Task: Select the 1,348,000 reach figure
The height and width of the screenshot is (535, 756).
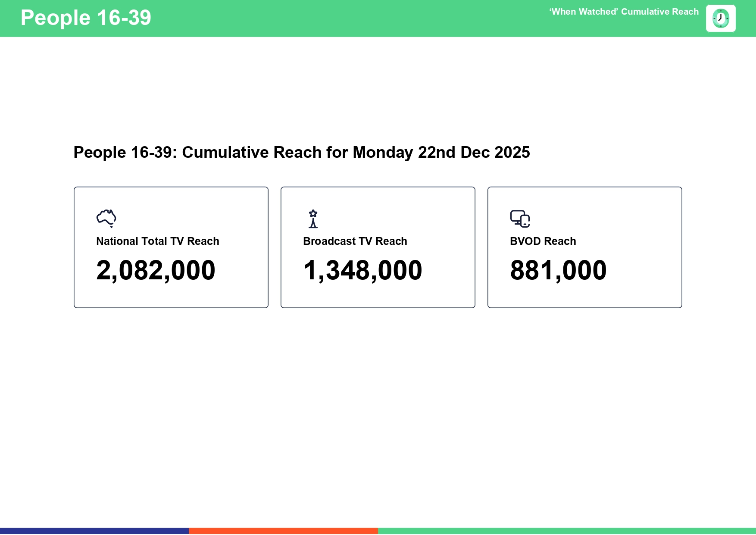Action: [x=362, y=270]
